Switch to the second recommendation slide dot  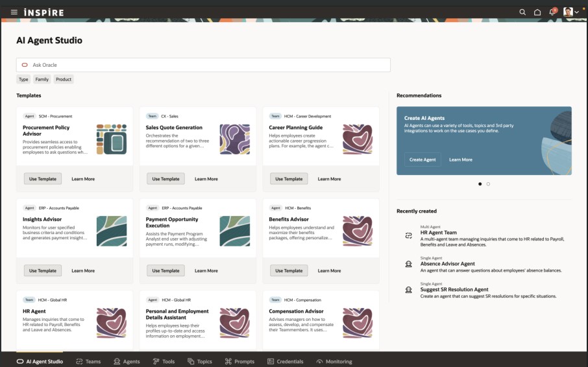pyautogui.click(x=488, y=184)
